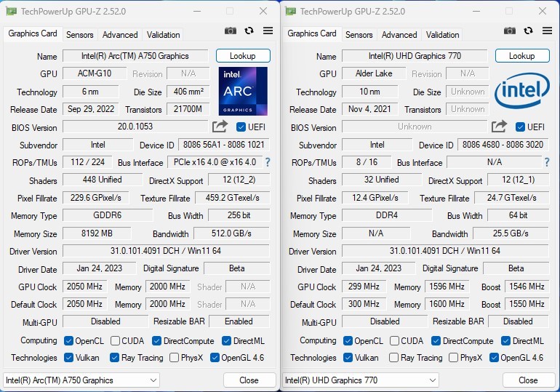
Task: Click Lookup button for Arc A750
Action: point(243,56)
